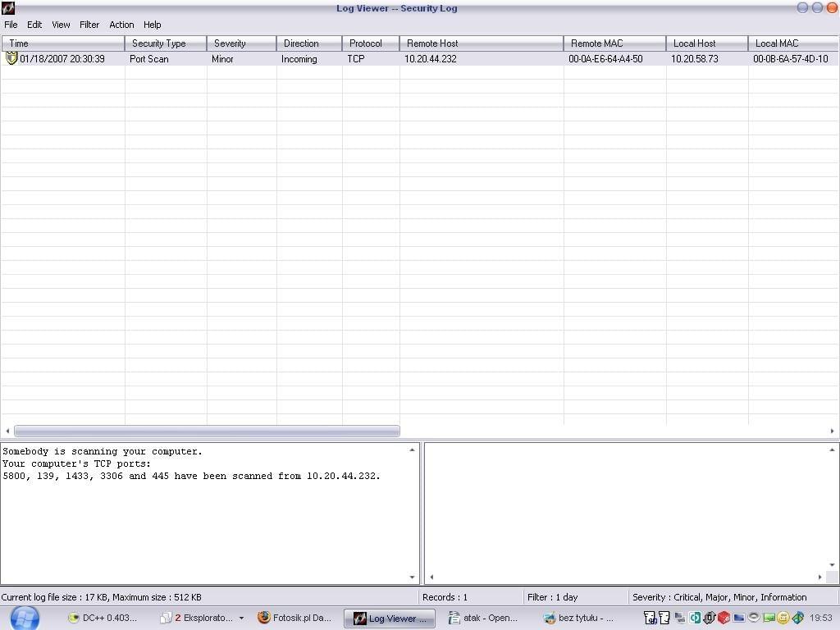Open the Action menu

click(121, 25)
